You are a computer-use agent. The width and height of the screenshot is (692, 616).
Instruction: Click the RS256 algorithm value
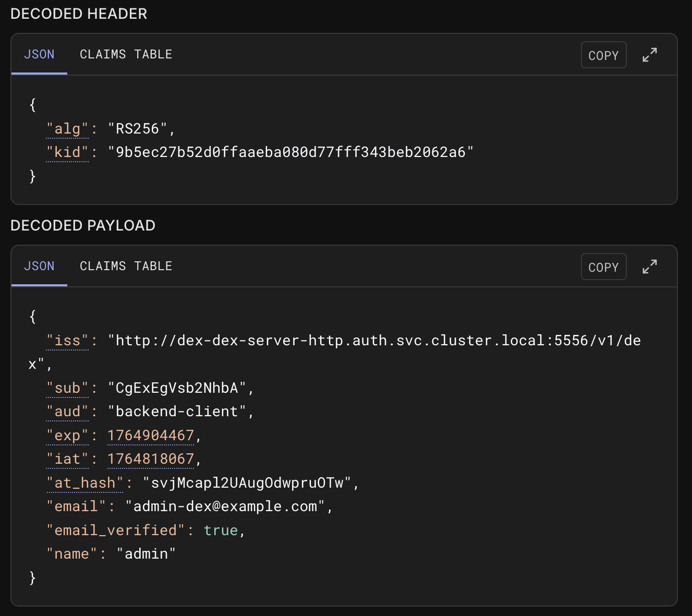pyautogui.click(x=139, y=128)
